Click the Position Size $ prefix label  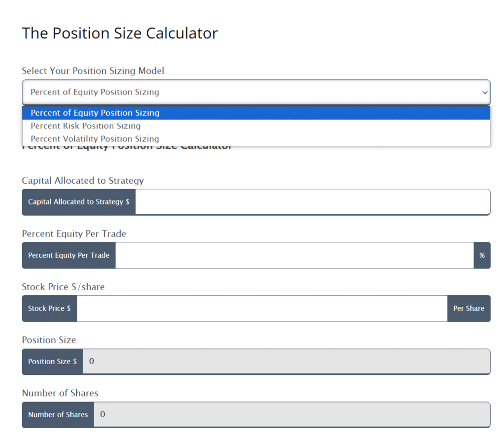(52, 362)
